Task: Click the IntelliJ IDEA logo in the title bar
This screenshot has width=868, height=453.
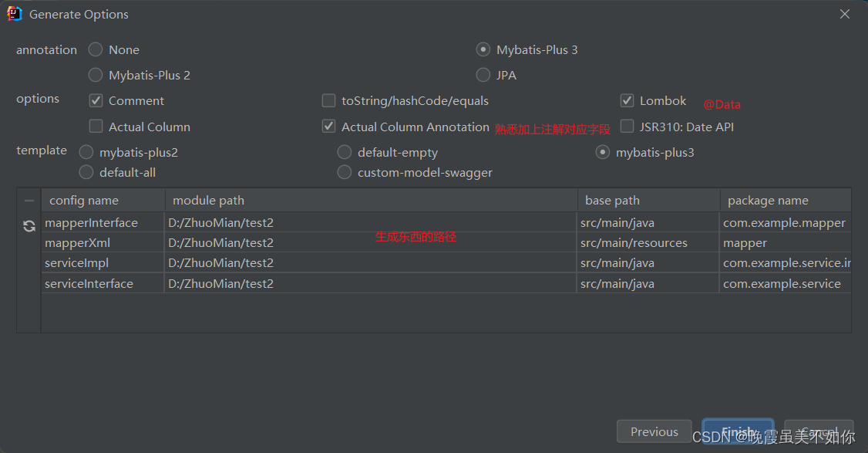Action: [14, 13]
